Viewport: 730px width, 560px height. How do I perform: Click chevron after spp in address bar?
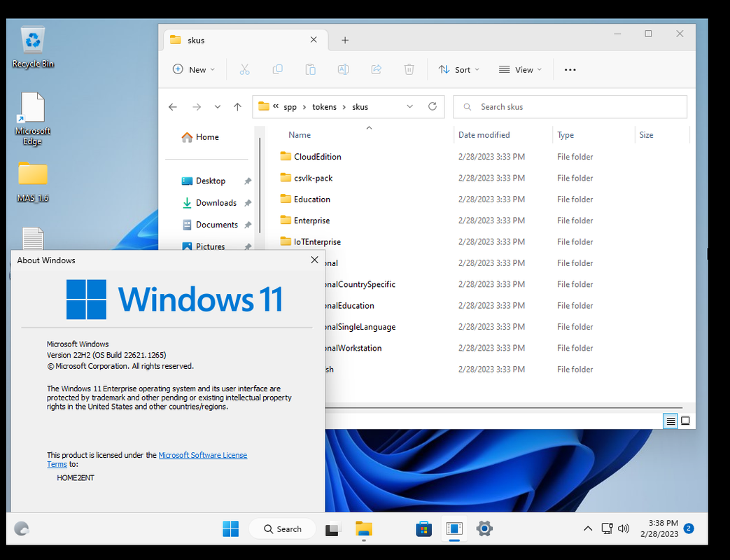click(x=304, y=107)
